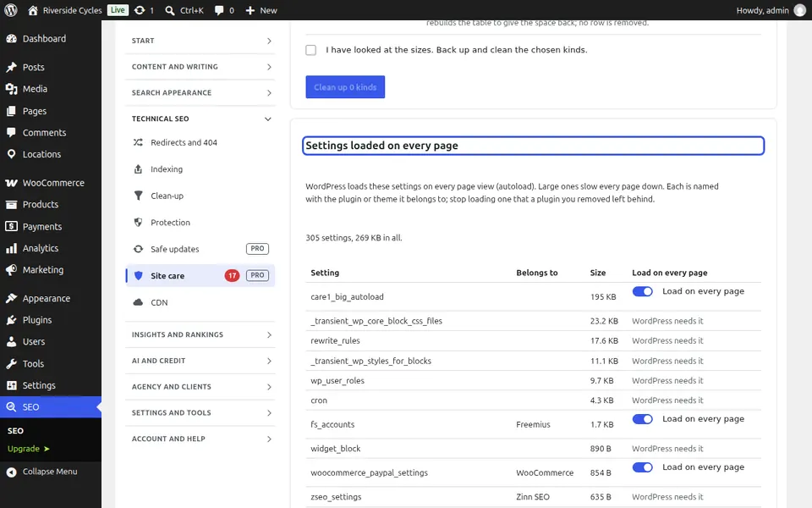Open WooCommerce in the sidebar
The width and height of the screenshot is (812, 508).
51,183
